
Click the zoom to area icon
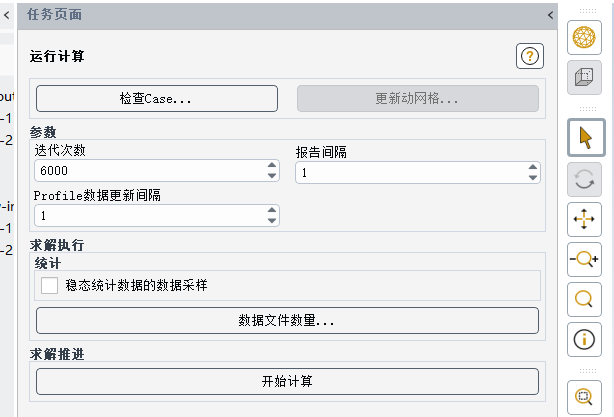(x=584, y=397)
